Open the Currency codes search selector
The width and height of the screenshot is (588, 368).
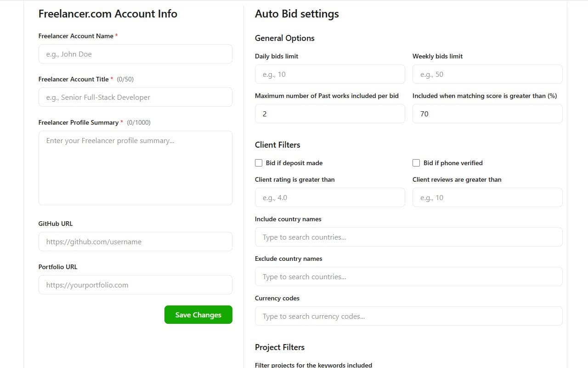(408, 316)
